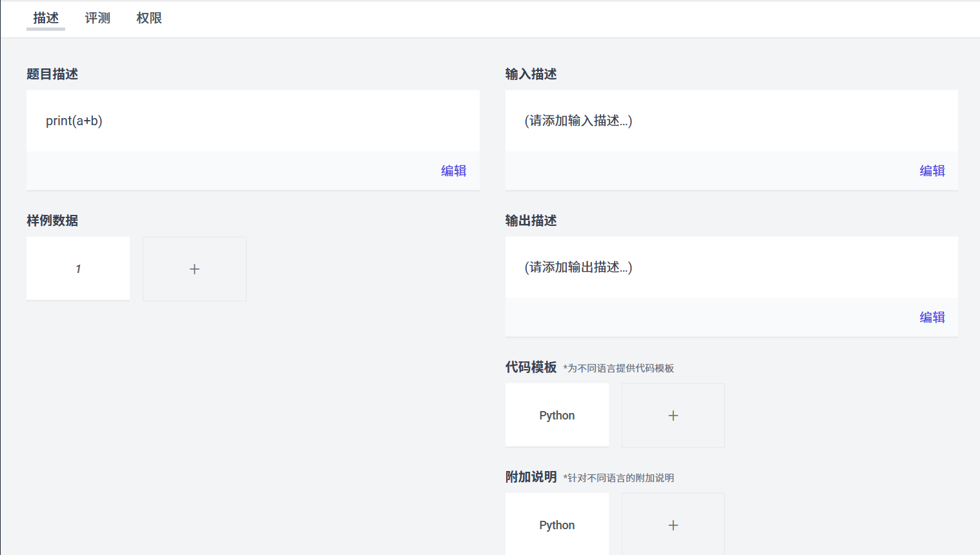The width and height of the screenshot is (980, 555).
Task: Add a new code template language
Action: [x=673, y=416]
